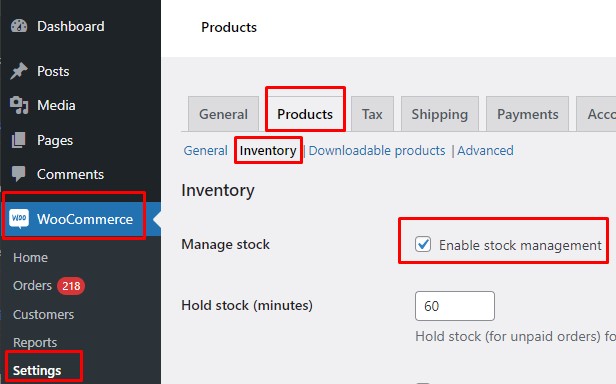Image resolution: width=616 pixels, height=384 pixels.
Task: Open Customers in WooCommerce submenu
Action: point(43,314)
